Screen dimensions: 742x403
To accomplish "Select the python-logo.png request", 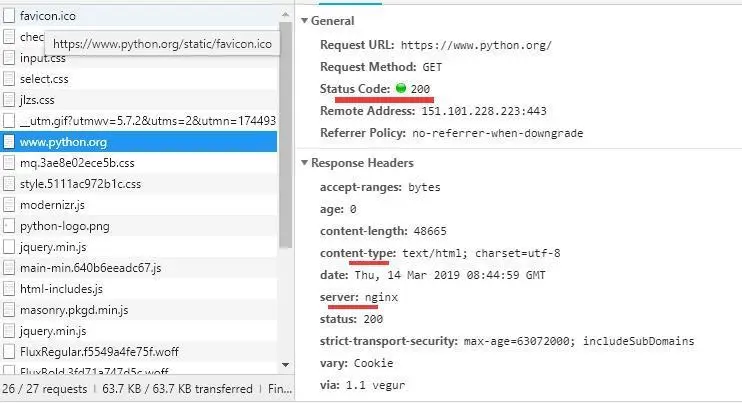I will 139,226.
